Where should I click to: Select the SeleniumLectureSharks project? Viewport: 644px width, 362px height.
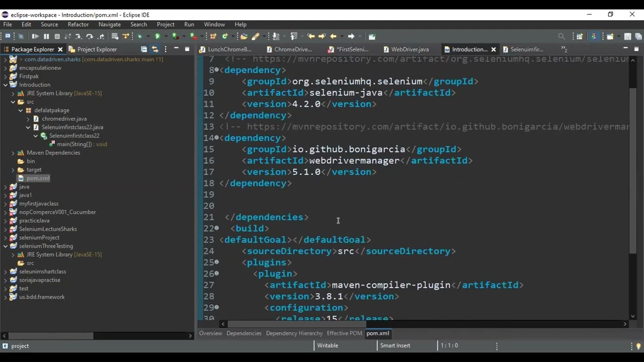click(48, 229)
